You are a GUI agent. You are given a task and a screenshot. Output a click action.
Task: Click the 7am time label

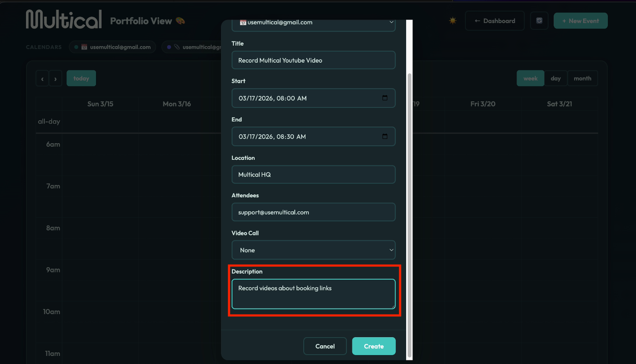coord(53,186)
